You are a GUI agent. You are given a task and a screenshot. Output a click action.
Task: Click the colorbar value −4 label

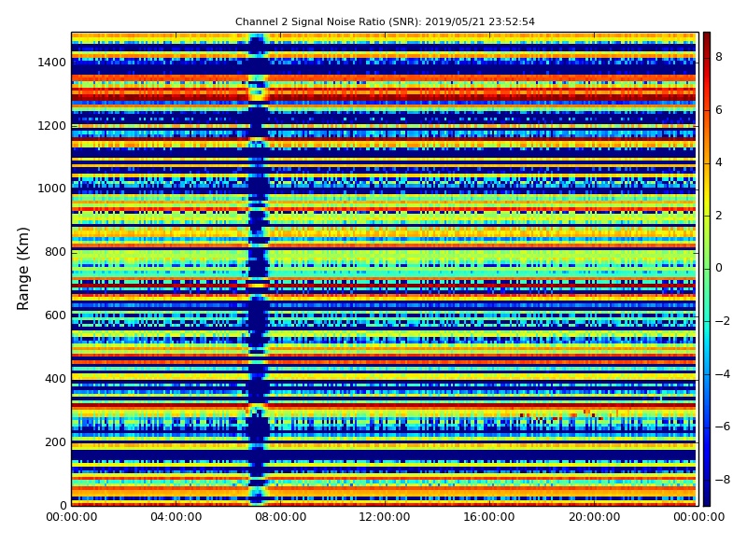click(723, 374)
